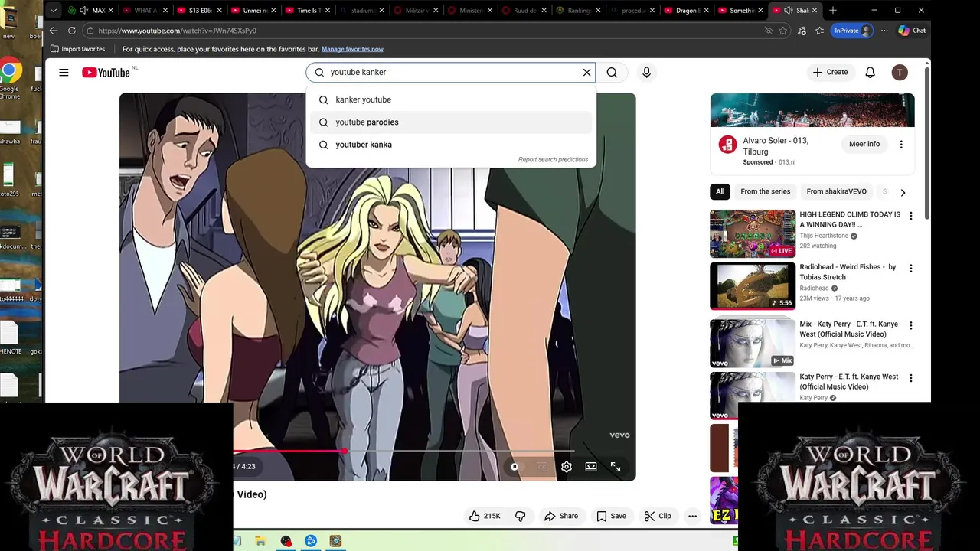The width and height of the screenshot is (980, 551).
Task: Switch player to theater mode
Action: [591, 467]
